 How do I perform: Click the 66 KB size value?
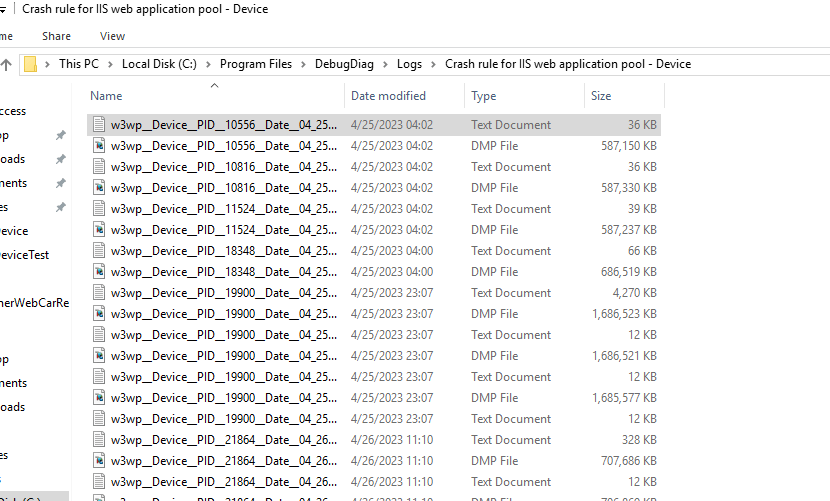coord(642,250)
